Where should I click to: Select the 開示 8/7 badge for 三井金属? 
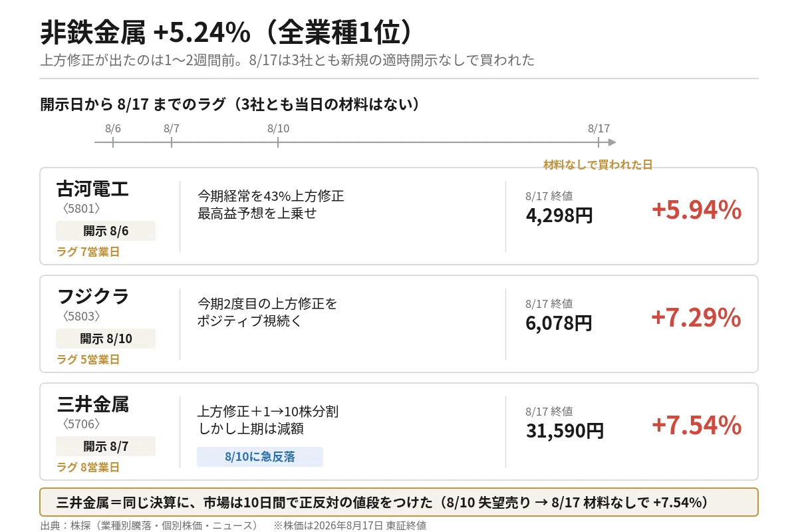[x=106, y=446]
